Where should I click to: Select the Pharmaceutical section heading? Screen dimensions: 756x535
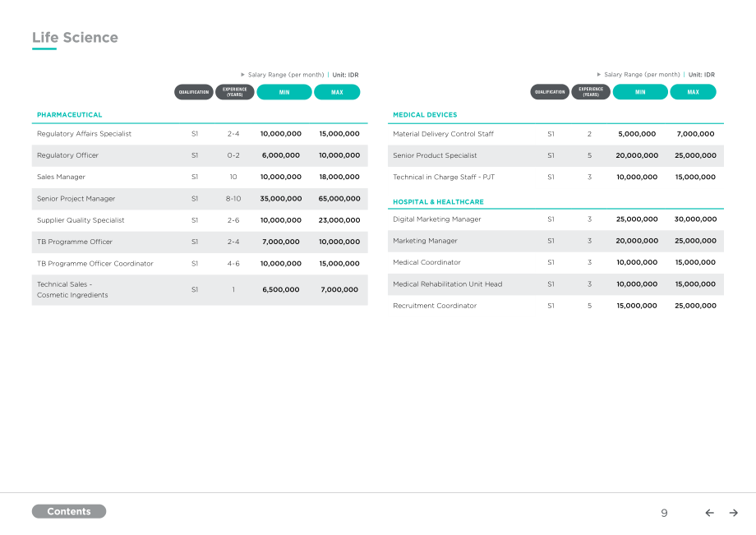point(69,115)
